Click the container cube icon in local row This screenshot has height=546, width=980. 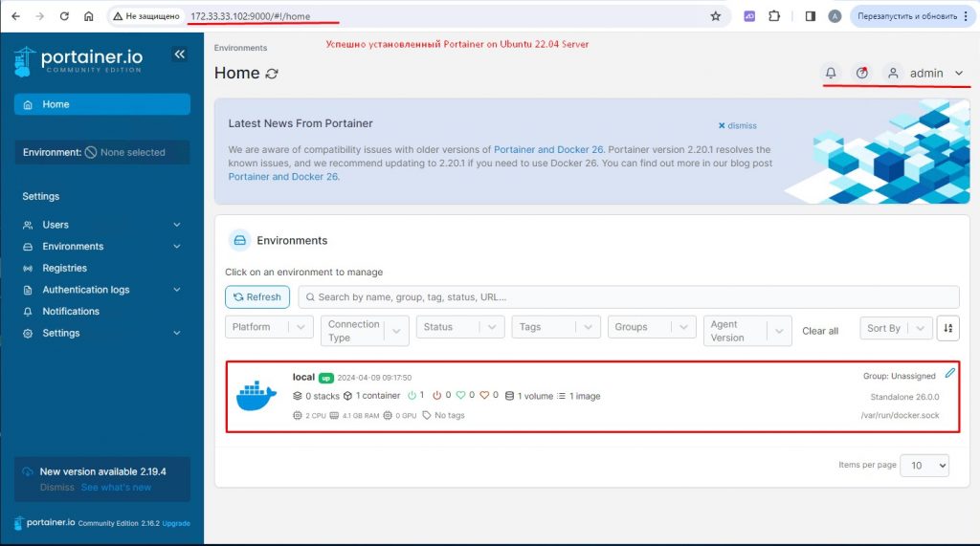(347, 396)
